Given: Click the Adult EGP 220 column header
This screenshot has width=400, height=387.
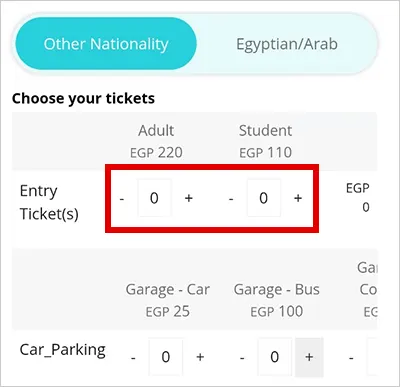Looking at the screenshot, I should click(x=156, y=141).
